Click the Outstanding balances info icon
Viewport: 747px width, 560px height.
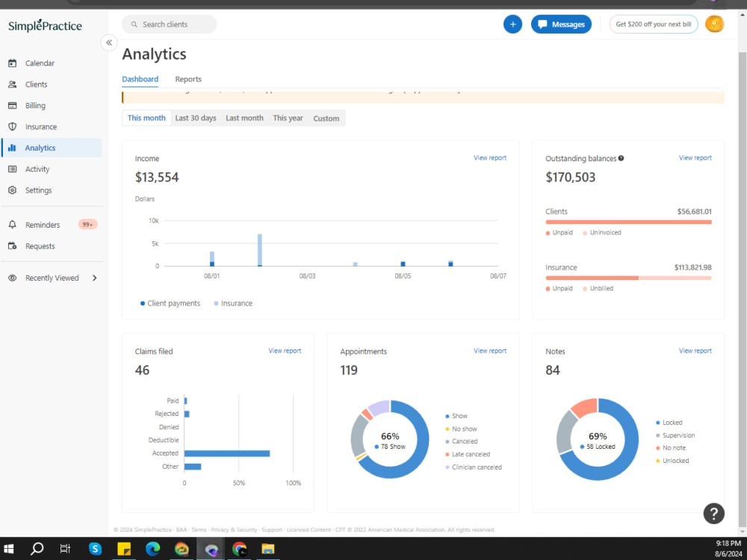click(622, 158)
